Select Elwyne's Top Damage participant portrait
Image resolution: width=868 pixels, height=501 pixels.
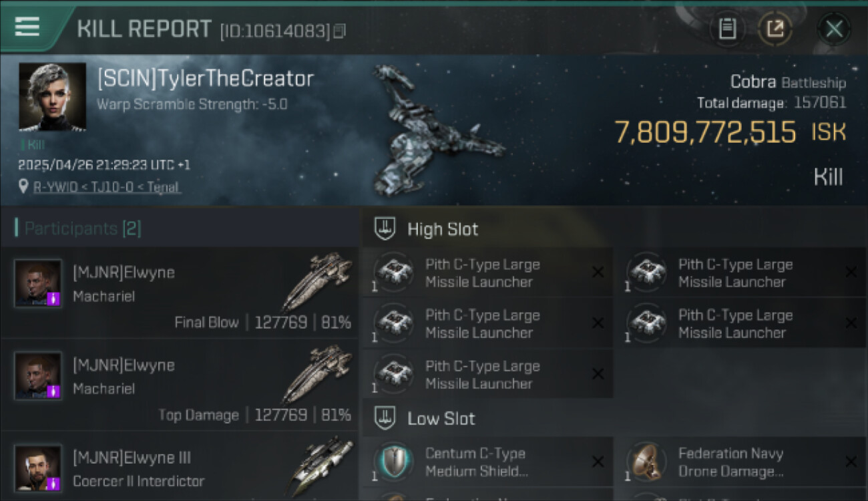click(x=38, y=375)
